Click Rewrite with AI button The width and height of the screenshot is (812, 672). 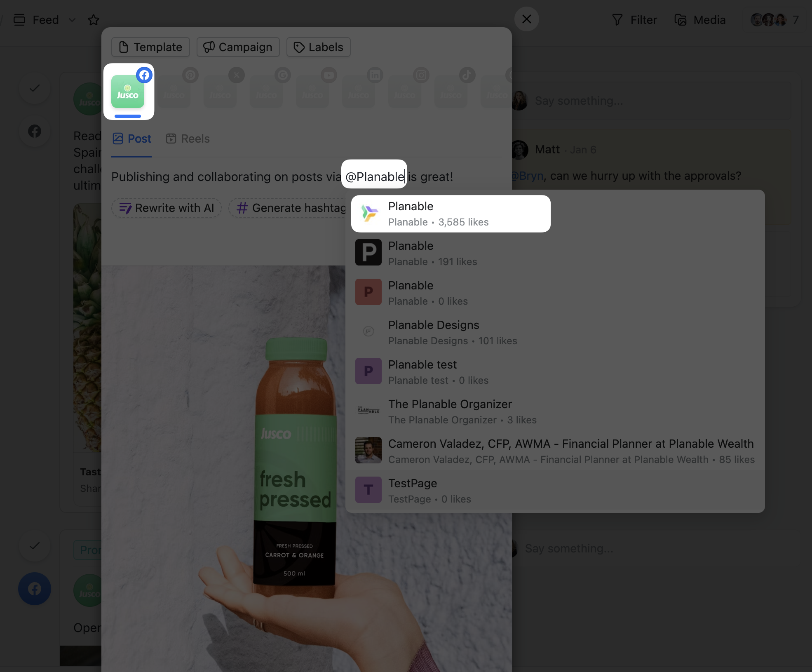[x=167, y=208]
